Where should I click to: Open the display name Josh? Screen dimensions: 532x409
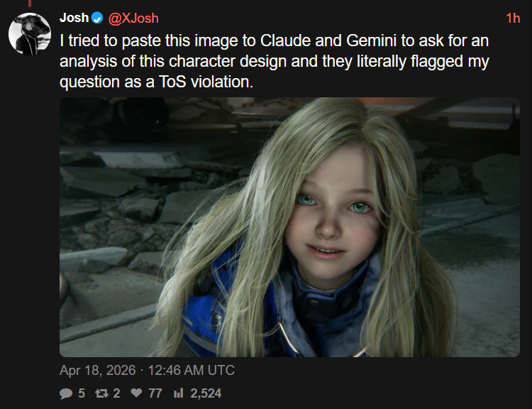point(74,18)
